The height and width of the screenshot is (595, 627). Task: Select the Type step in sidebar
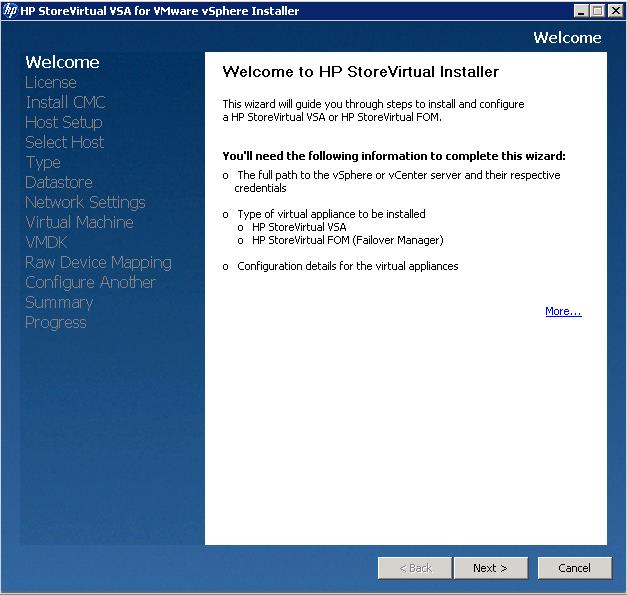(x=43, y=163)
